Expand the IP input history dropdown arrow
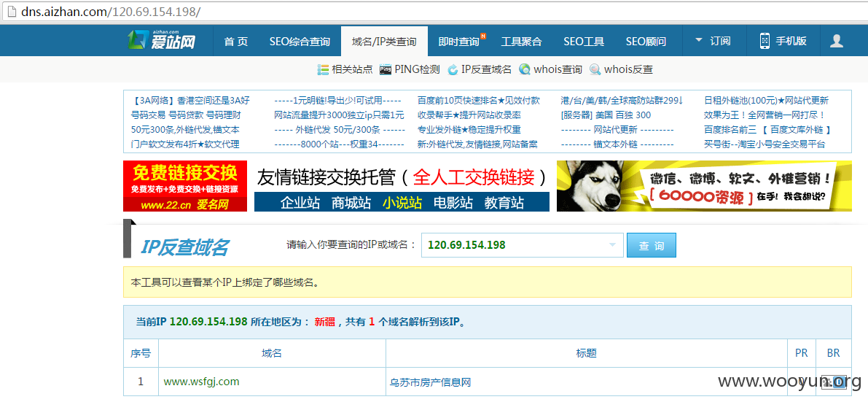 tap(612, 245)
